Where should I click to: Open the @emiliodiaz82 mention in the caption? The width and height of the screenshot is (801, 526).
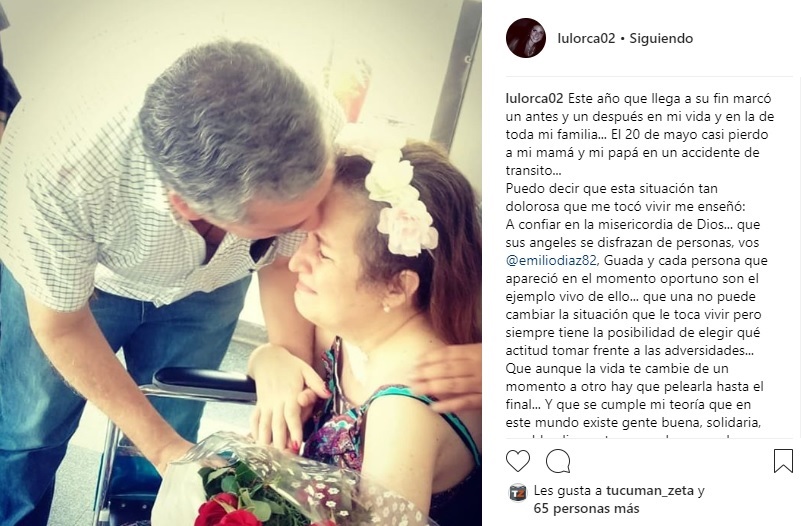pos(551,260)
